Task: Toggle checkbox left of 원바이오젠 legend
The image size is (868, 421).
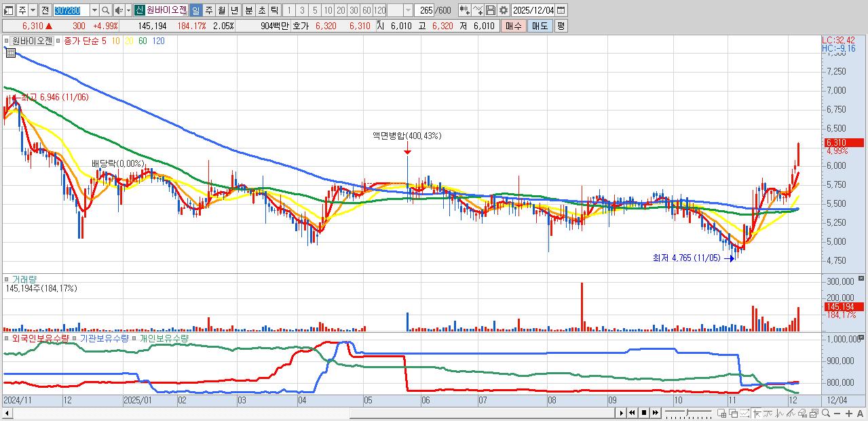Action: (7, 41)
